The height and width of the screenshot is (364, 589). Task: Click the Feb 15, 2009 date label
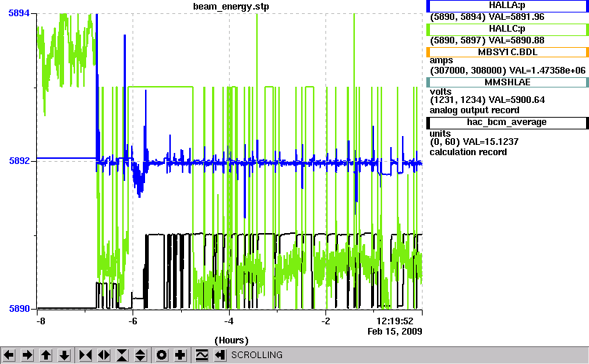coord(395,332)
